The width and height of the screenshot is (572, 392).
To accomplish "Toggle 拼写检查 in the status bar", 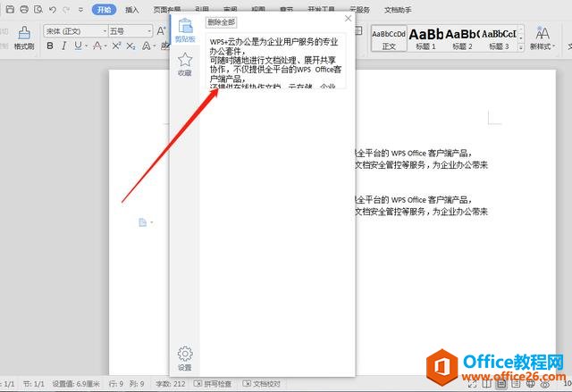I will point(213,384).
